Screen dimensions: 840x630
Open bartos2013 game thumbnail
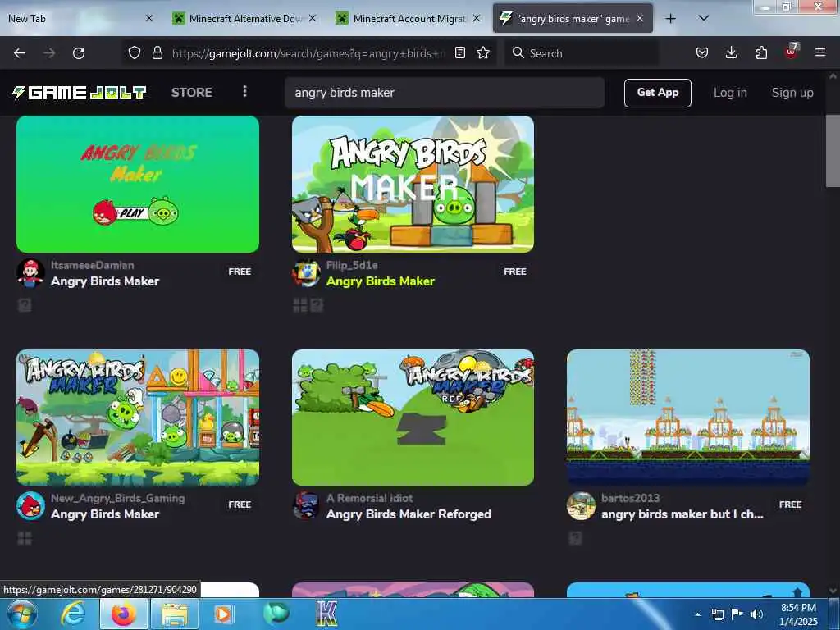pos(688,418)
